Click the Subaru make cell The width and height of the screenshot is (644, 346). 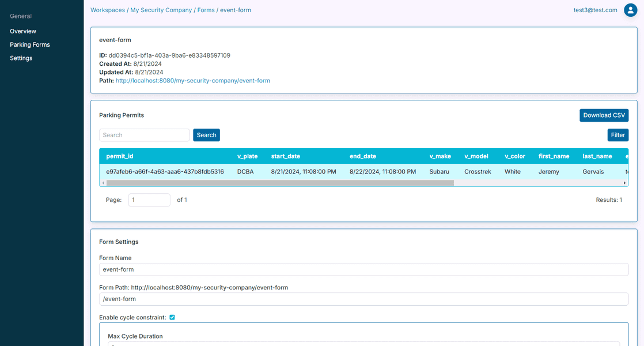(x=439, y=172)
